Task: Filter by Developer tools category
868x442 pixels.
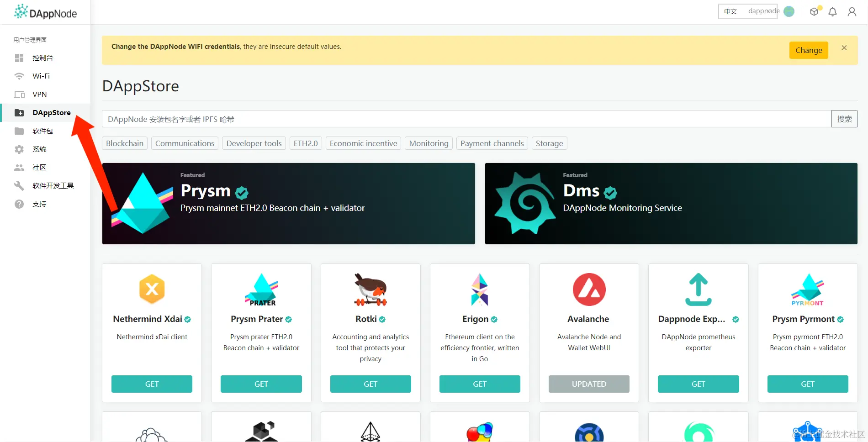Action: point(254,143)
